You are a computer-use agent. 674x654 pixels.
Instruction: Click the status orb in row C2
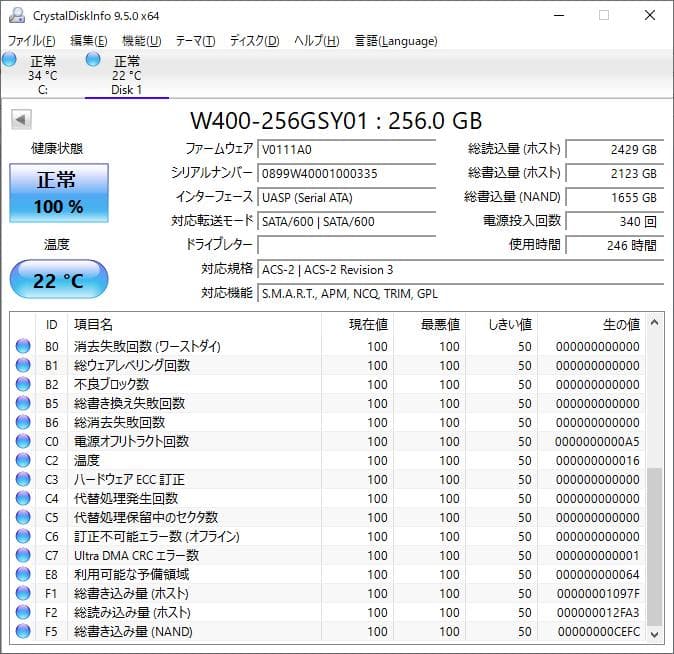[x=23, y=460]
